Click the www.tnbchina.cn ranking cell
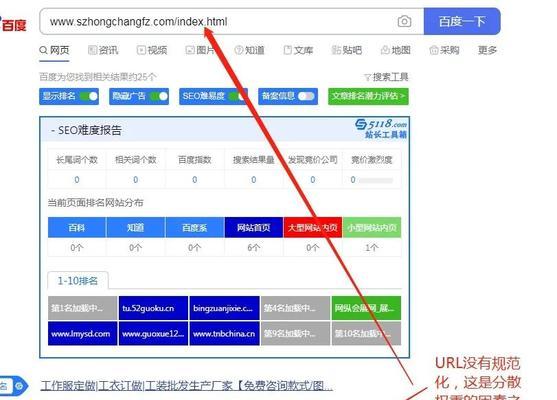This screenshot has width=557, height=400. pos(224,334)
